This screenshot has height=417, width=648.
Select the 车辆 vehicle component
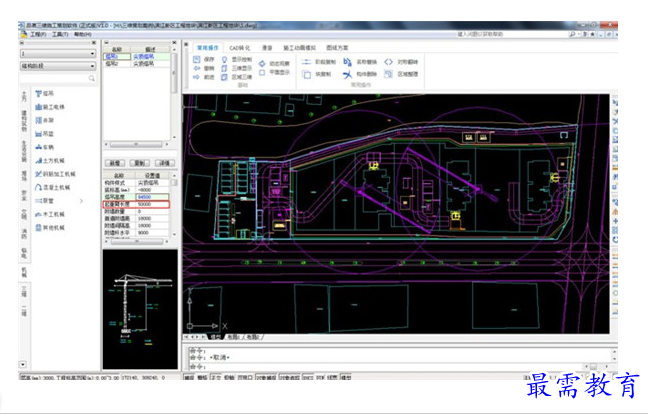[45, 147]
